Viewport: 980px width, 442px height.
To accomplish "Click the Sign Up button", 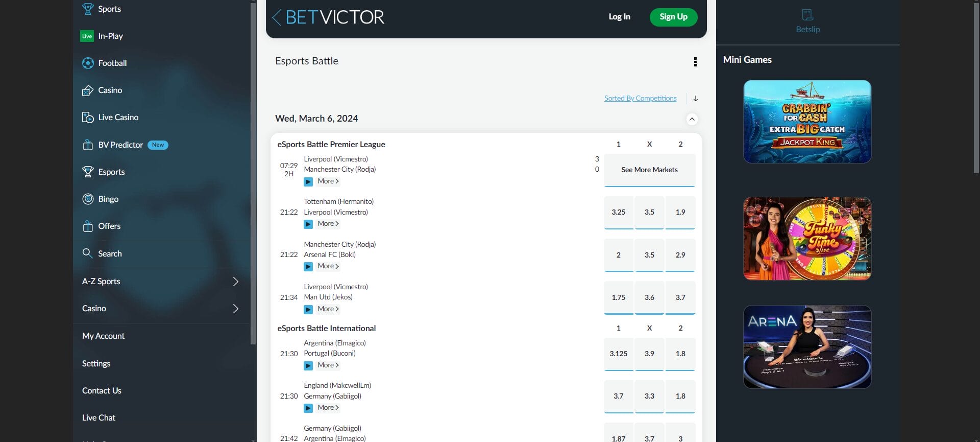I will [x=673, y=16].
